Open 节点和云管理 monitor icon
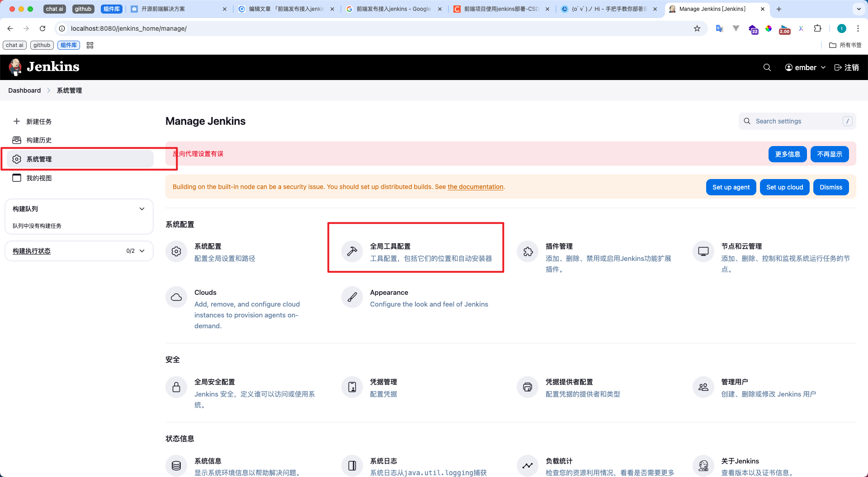This screenshot has width=868, height=477. pyautogui.click(x=703, y=251)
